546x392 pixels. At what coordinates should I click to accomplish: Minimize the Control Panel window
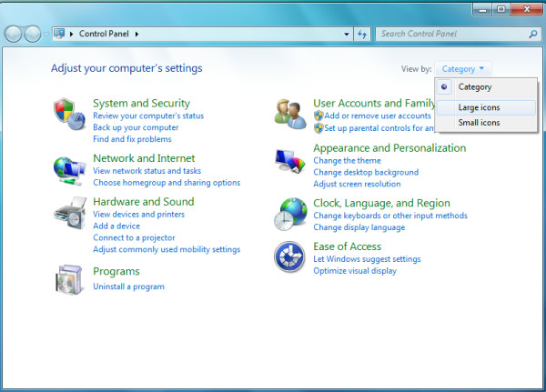click(x=482, y=9)
